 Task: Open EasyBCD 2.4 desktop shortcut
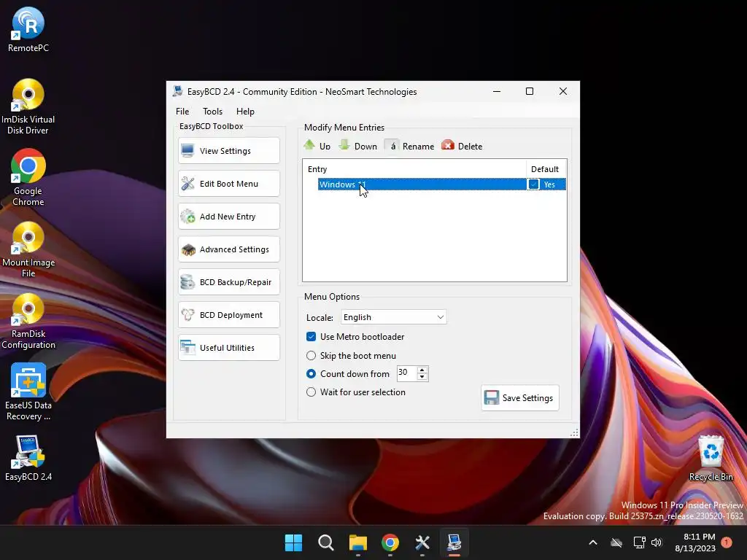[28, 458]
